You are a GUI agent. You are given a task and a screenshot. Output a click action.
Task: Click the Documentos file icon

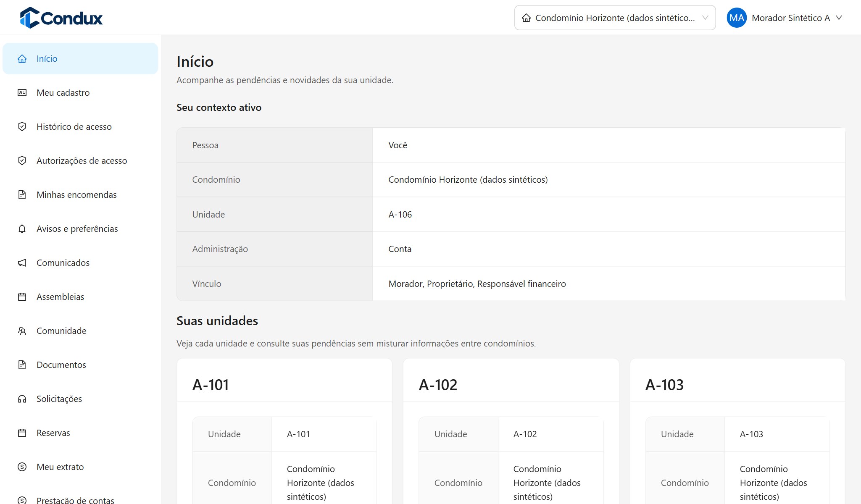point(22,365)
